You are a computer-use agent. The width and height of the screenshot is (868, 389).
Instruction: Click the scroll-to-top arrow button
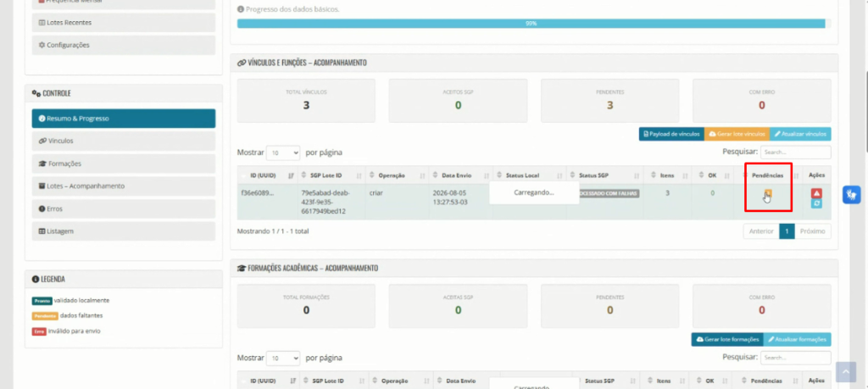click(x=845, y=372)
